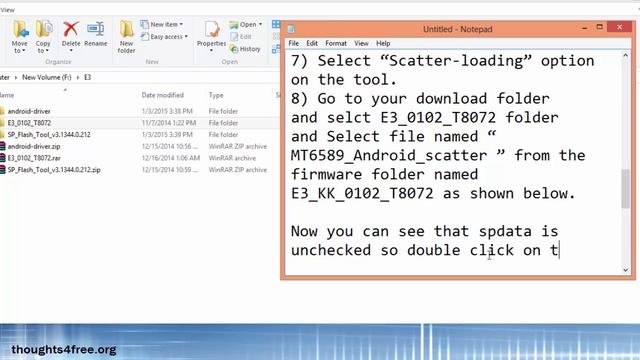
Task: Sort files by Type column
Action: [x=216, y=95]
